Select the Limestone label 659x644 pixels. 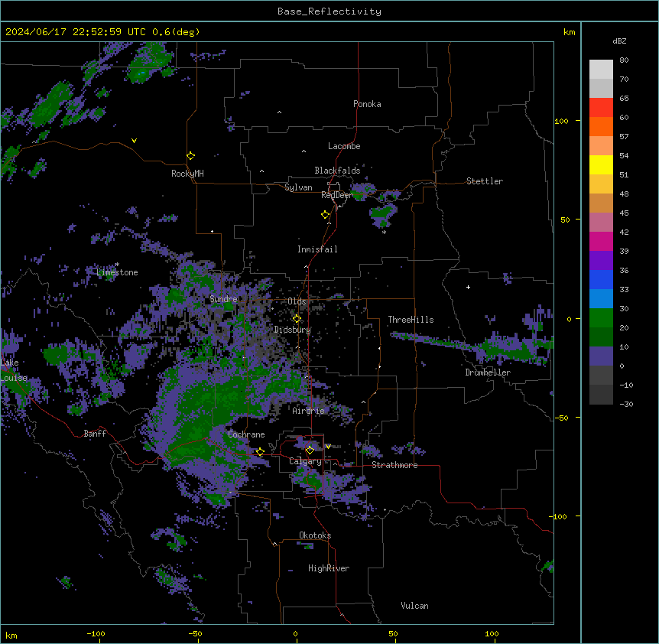pyautogui.click(x=117, y=272)
